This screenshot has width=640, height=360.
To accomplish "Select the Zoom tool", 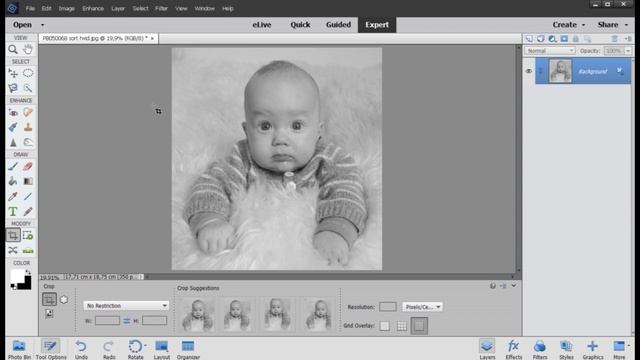I will pos(13,49).
